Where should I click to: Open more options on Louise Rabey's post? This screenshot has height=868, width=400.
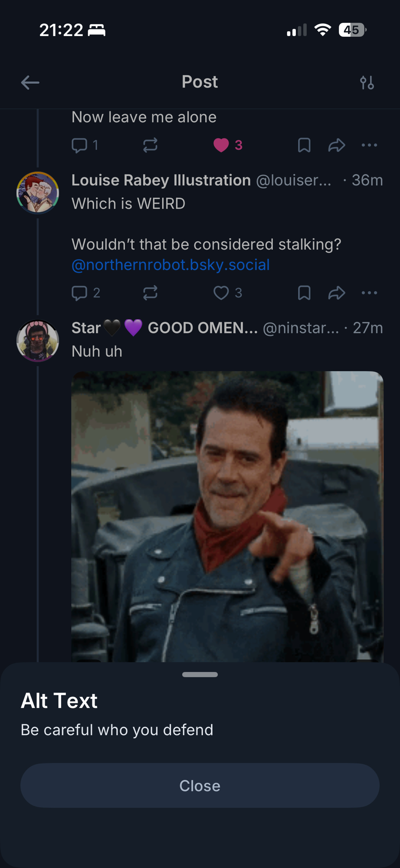(x=369, y=293)
